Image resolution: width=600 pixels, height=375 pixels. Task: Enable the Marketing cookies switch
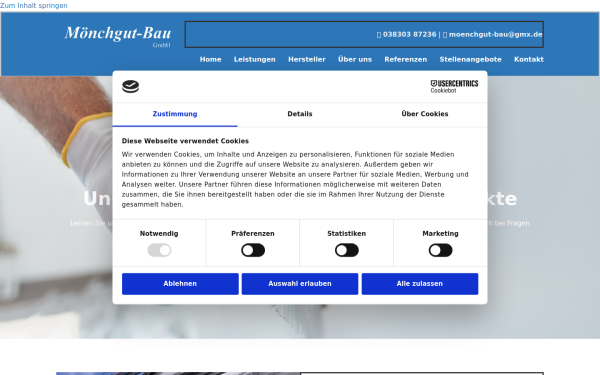click(x=440, y=251)
